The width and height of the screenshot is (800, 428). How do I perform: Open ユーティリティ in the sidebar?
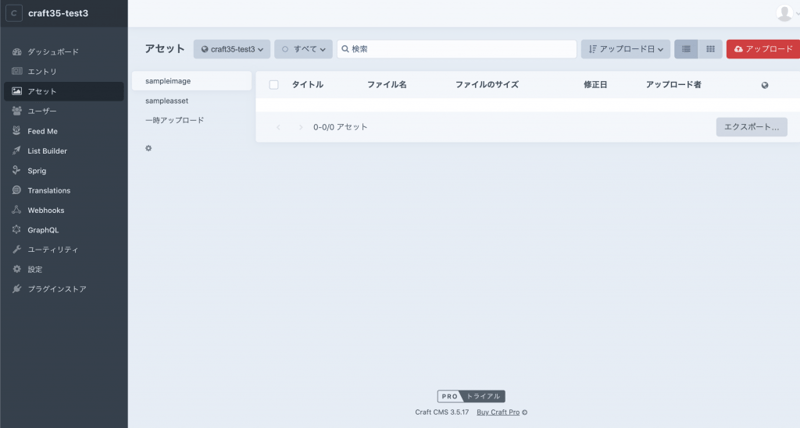64,249
